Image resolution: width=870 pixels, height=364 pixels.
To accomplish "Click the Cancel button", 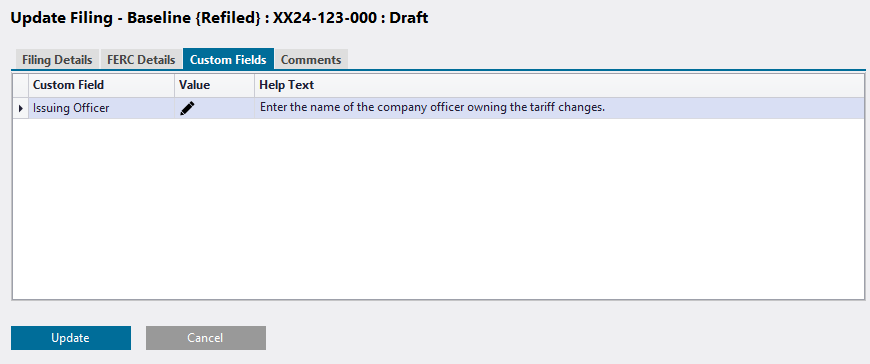I will point(206,338).
